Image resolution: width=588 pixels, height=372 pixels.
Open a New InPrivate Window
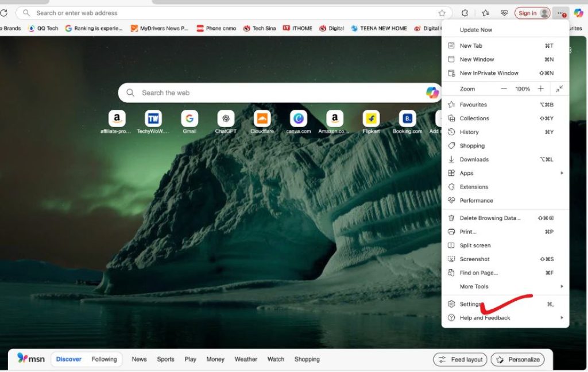click(x=505, y=73)
